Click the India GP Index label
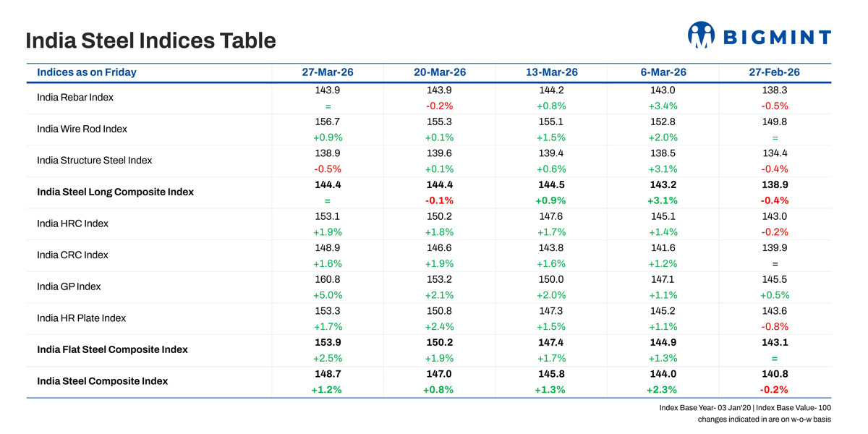Screen dimensions: 868x434 pyautogui.click(x=69, y=286)
